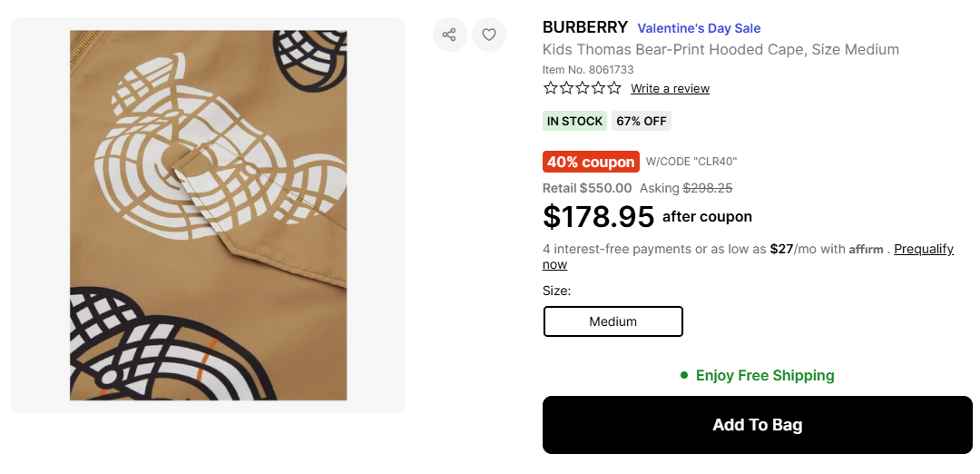Click the third rating star
The image size is (980, 474).
[583, 88]
